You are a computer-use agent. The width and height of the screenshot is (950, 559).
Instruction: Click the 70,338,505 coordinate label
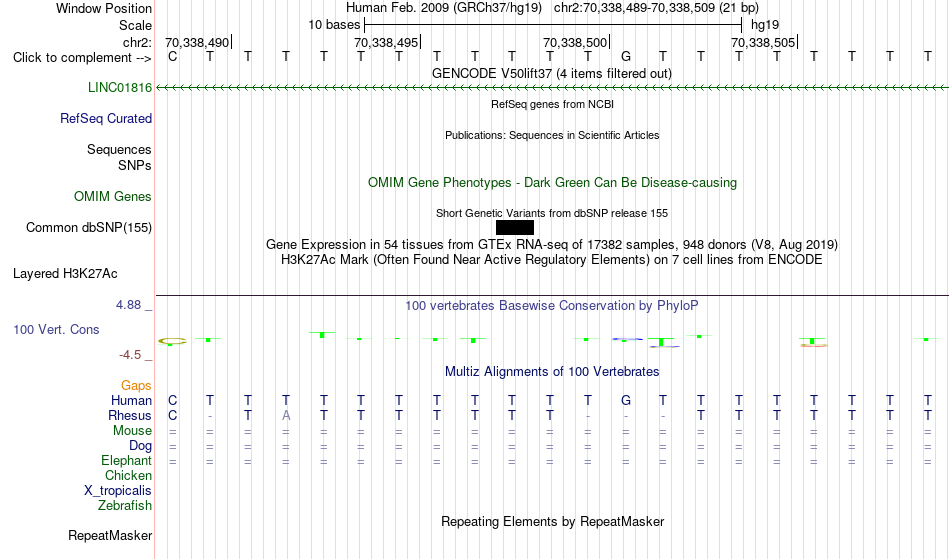click(763, 42)
